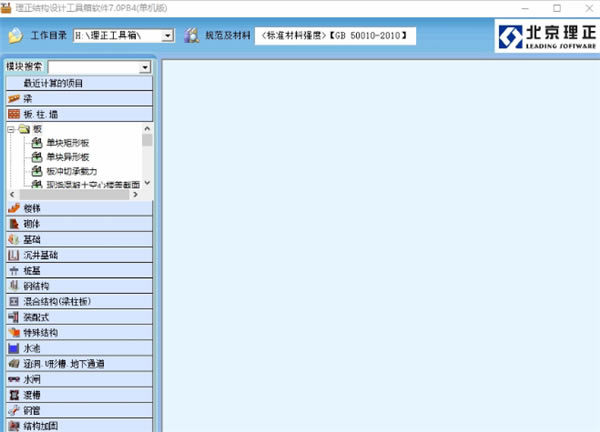The height and width of the screenshot is (432, 600).
Task: Open the 梁 module icon
Action: click(x=14, y=99)
